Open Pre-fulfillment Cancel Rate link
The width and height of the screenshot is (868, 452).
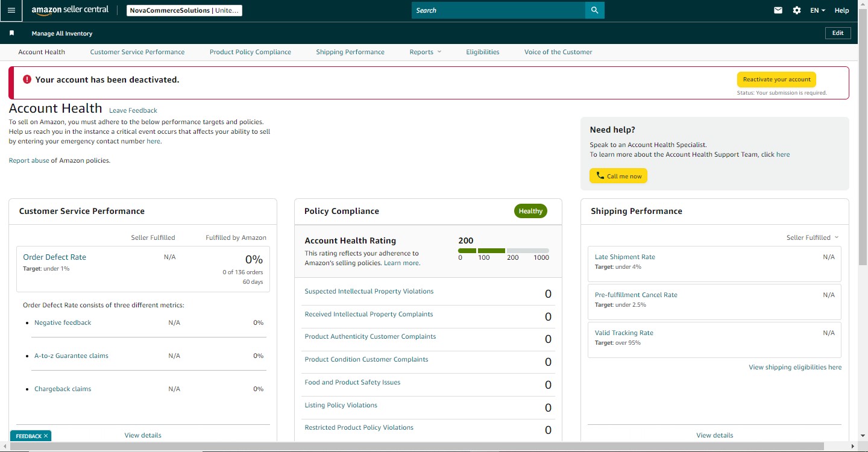tap(636, 295)
